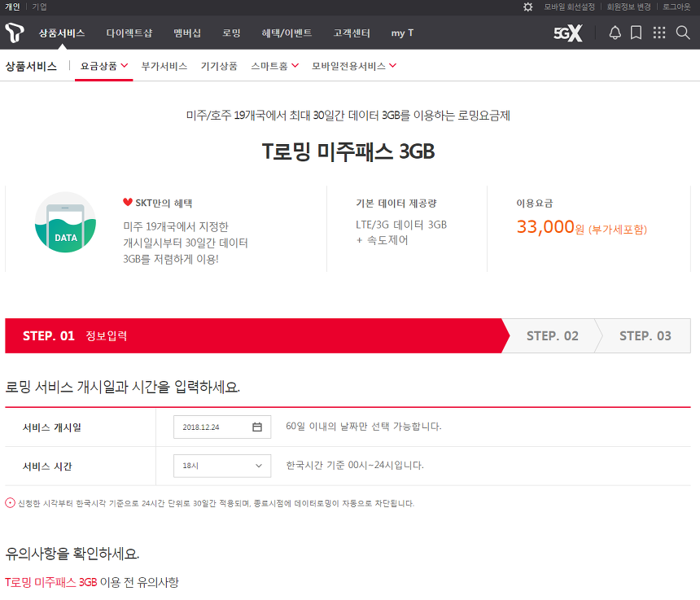Select the 로밍 menu item
This screenshot has height=600, width=700.
231,33
